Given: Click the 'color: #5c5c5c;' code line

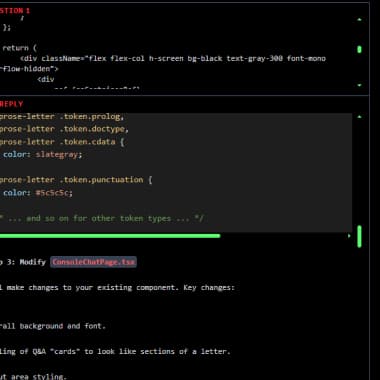Looking at the screenshot, I should pyautogui.click(x=38, y=193).
